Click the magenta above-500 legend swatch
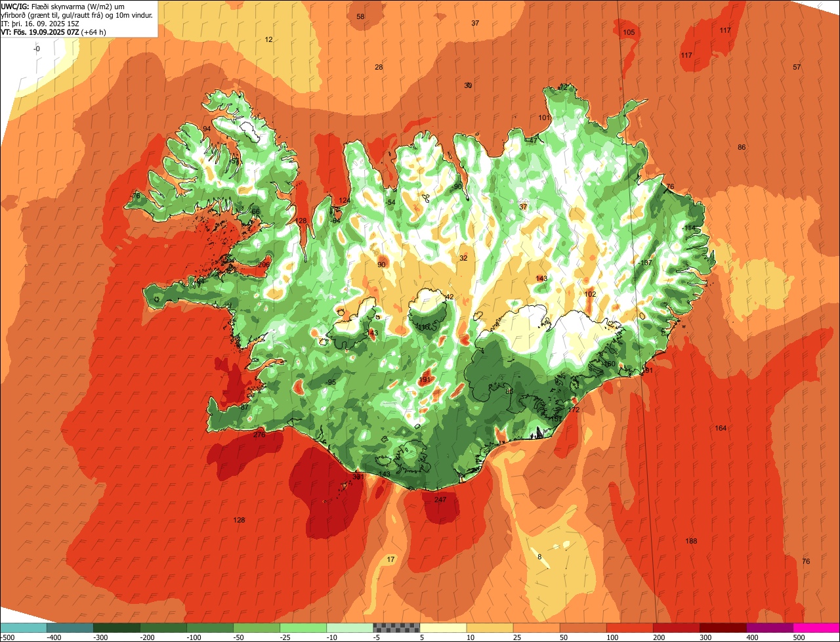The image size is (840, 642). (x=816, y=628)
